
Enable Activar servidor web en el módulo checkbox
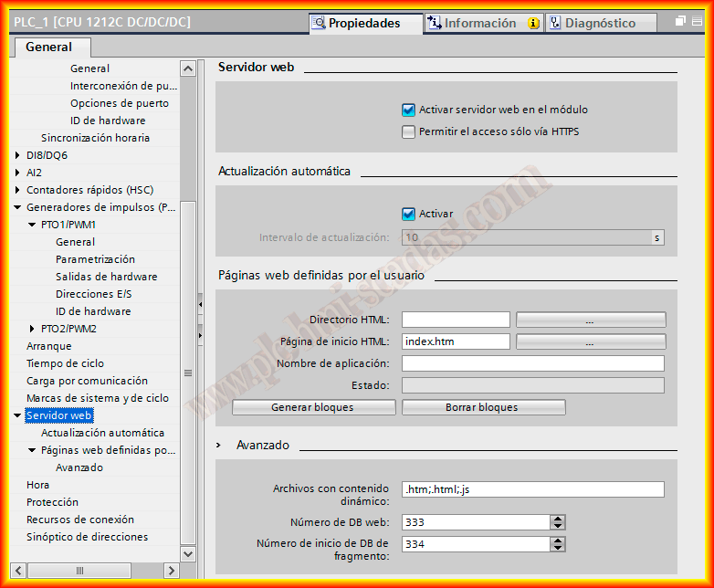[x=409, y=110]
